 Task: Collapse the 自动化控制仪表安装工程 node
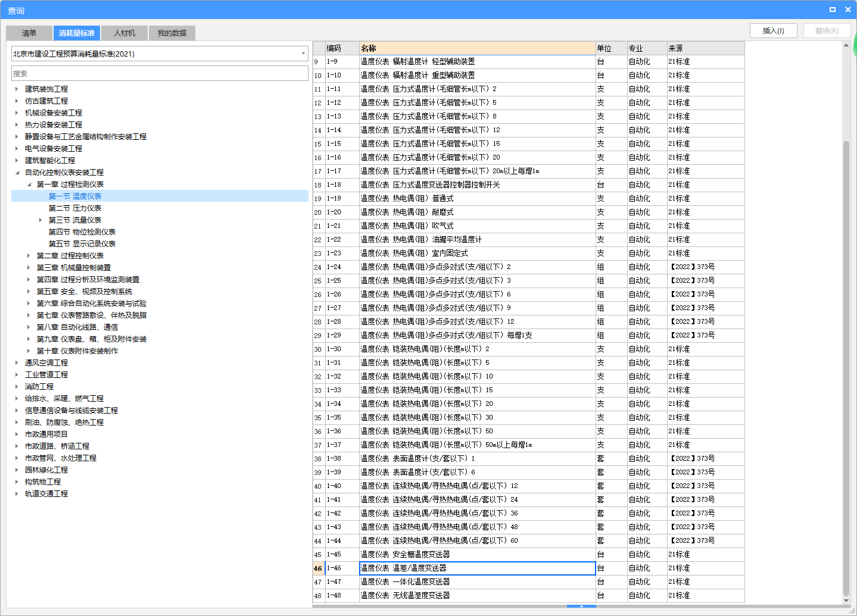[17, 173]
